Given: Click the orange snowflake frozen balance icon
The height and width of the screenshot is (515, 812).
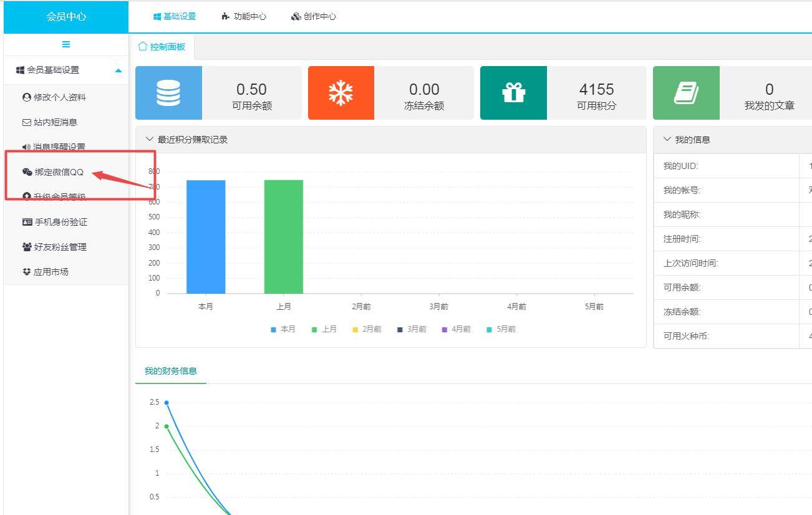Looking at the screenshot, I should pos(341,93).
